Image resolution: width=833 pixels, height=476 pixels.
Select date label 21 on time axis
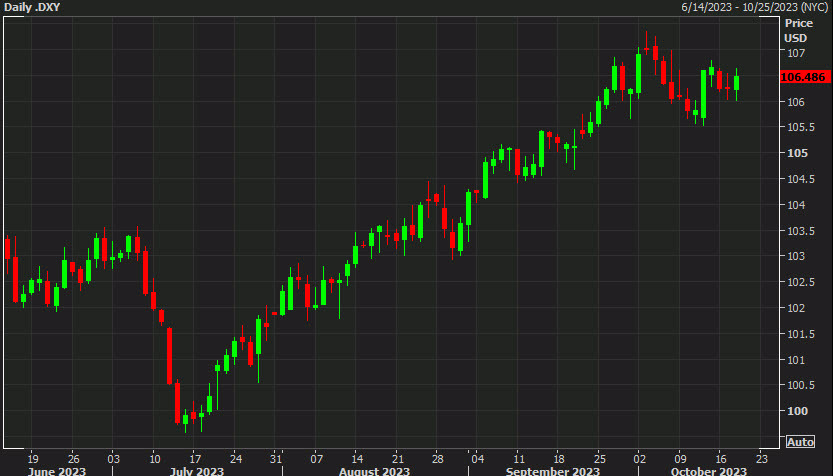coord(397,459)
